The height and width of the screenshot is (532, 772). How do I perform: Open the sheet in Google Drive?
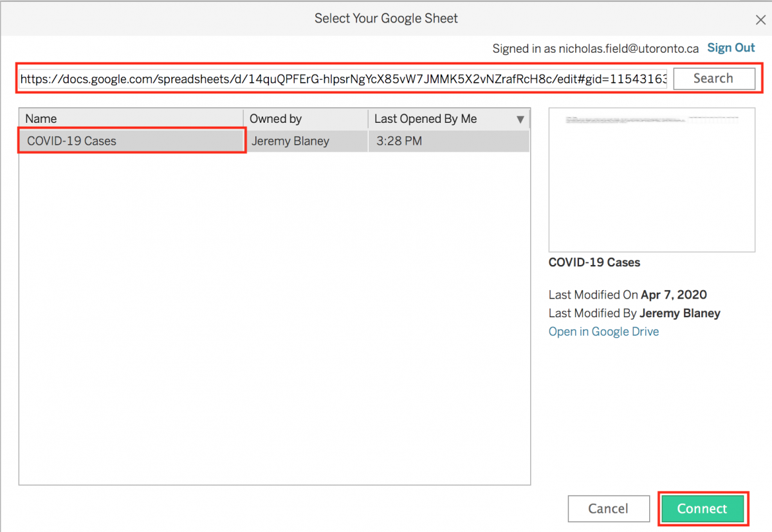(x=603, y=331)
